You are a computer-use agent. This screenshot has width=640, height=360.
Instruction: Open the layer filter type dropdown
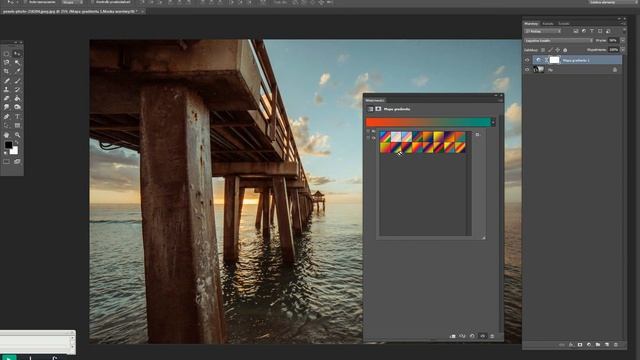coord(543,31)
